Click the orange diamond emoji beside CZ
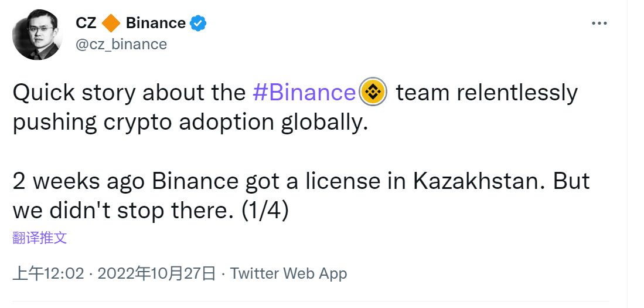This screenshot has height=308, width=644. point(111,23)
